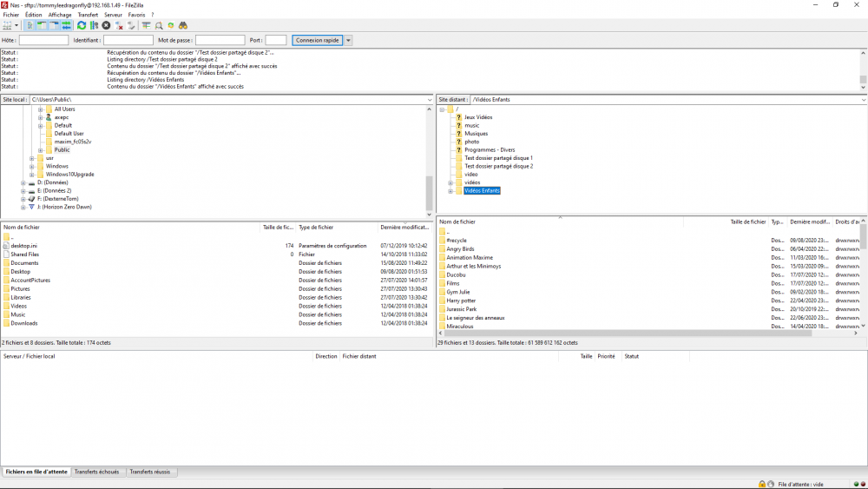The image size is (868, 489).
Task: Open the Quickconnect history dropdown arrow
Action: 348,40
